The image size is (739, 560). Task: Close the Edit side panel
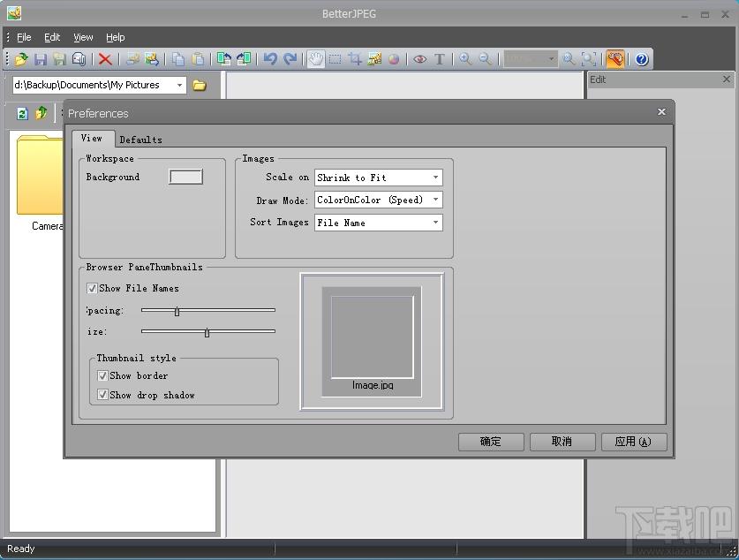(x=727, y=79)
